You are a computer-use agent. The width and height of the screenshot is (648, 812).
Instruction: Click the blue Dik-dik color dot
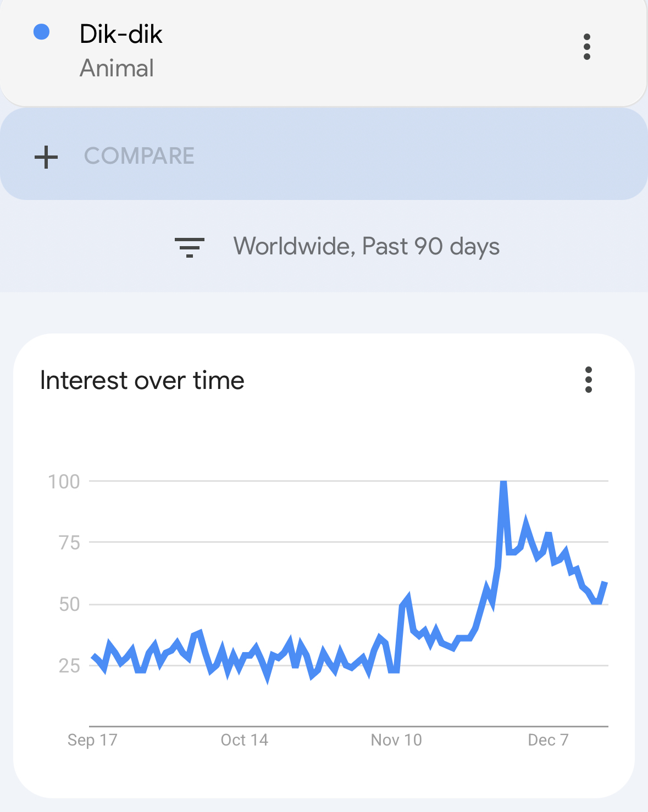point(42,32)
